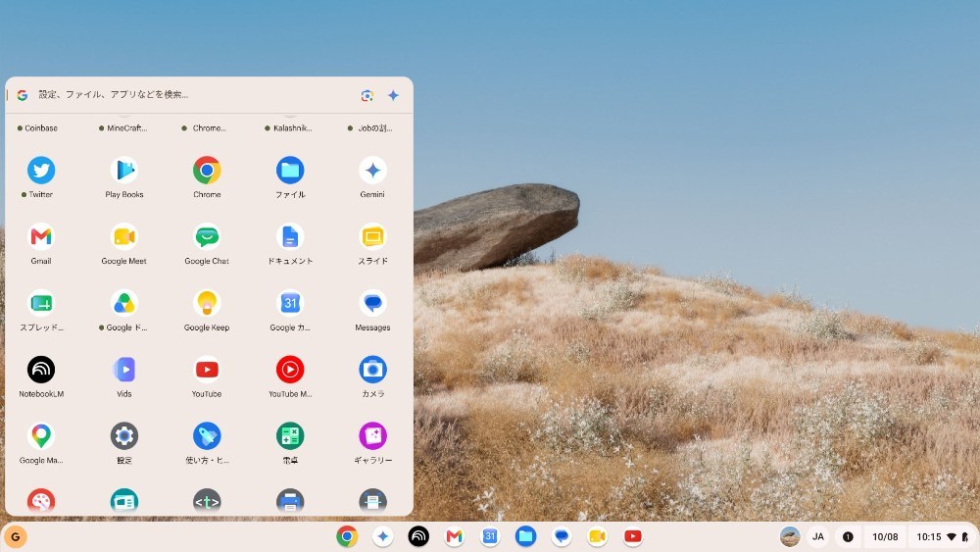
Task: Toggle the launcher G button on the shelf
Action: [x=16, y=536]
